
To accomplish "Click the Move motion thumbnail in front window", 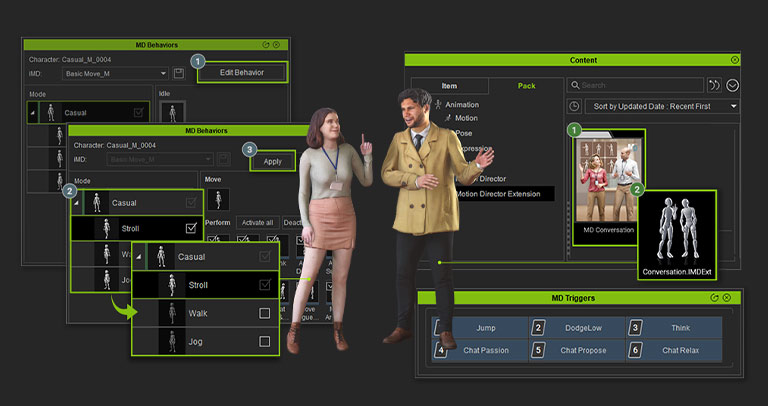I will point(217,199).
